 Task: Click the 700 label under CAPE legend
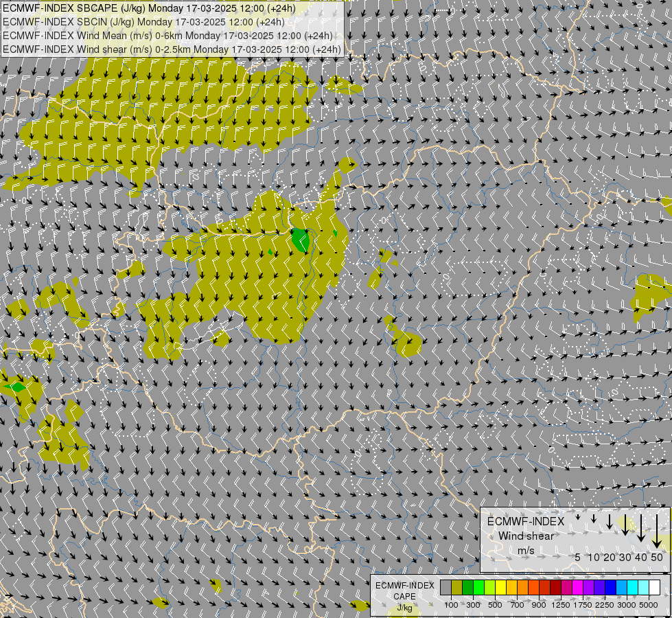point(518,605)
